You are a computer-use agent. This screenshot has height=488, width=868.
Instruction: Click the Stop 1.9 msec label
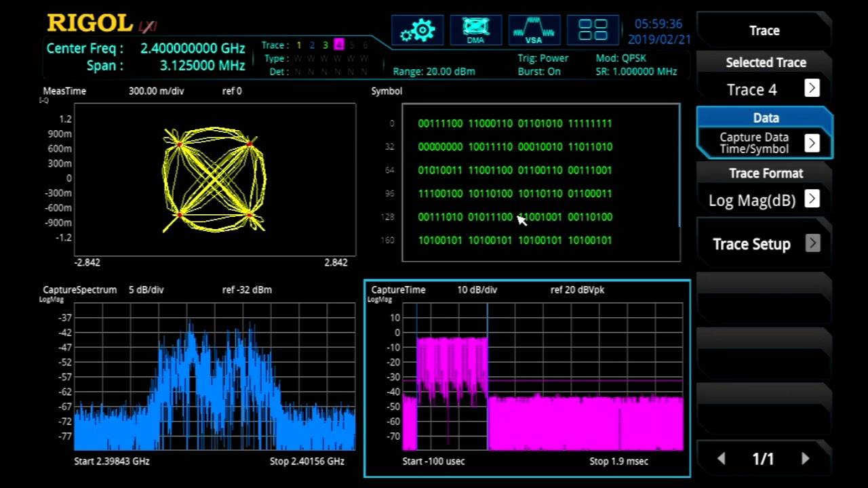(x=618, y=461)
